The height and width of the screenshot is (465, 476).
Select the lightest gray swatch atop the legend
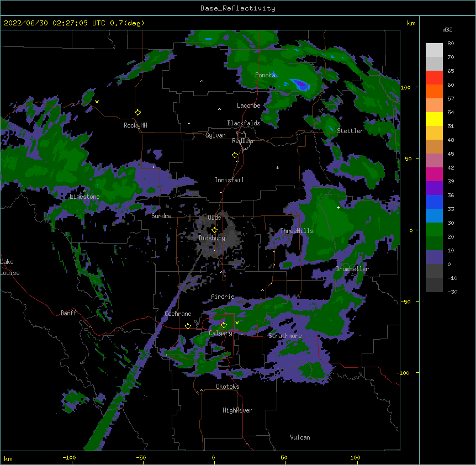434,50
